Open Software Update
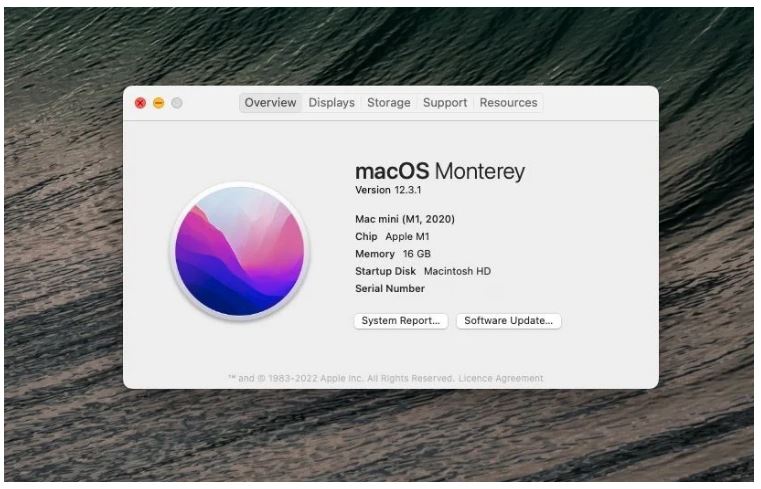The height and width of the screenshot is (489, 761). click(x=508, y=321)
